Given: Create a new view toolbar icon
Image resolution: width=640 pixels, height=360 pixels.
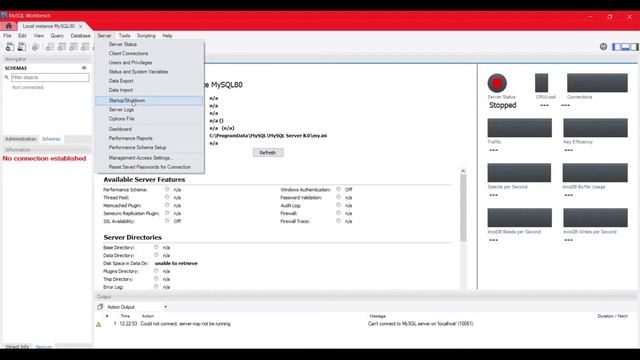Looking at the screenshot, I should coord(73,47).
